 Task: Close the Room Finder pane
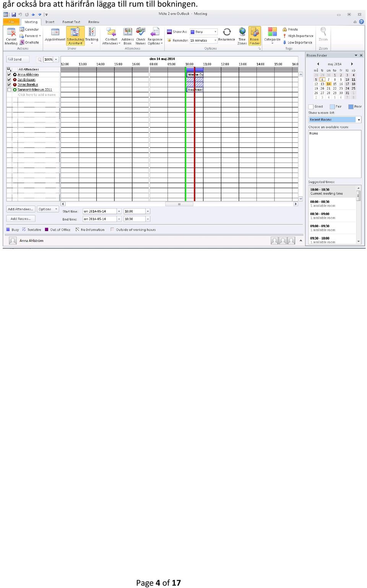tap(361, 55)
